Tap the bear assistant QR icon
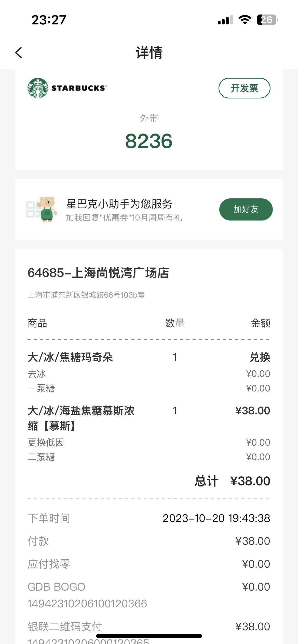The height and width of the screenshot is (644, 298). [42, 209]
